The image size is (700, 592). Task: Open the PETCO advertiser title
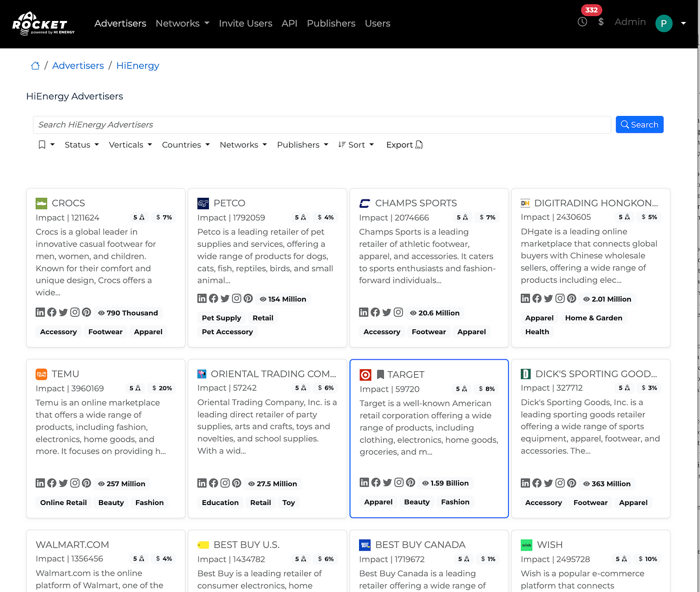coord(229,203)
